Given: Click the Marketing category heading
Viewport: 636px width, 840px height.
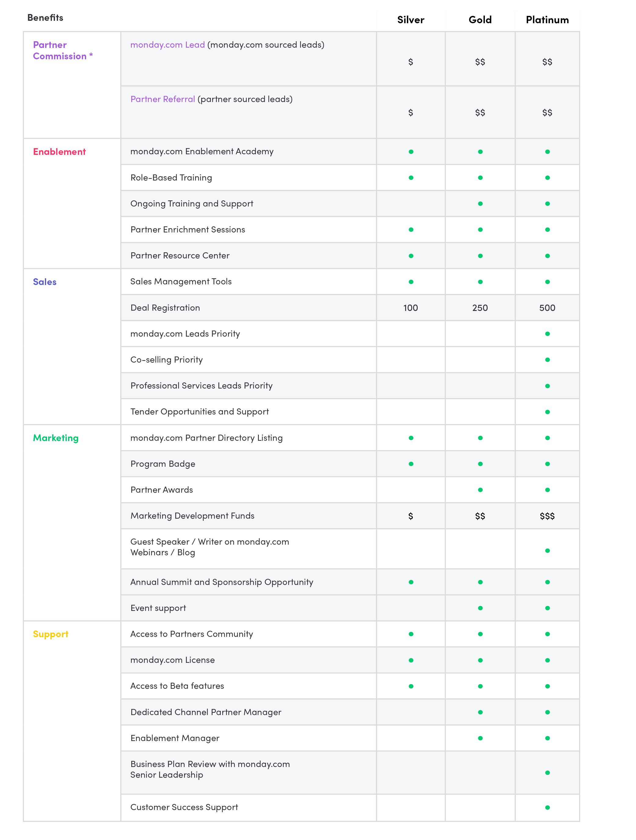Looking at the screenshot, I should pos(56,438).
